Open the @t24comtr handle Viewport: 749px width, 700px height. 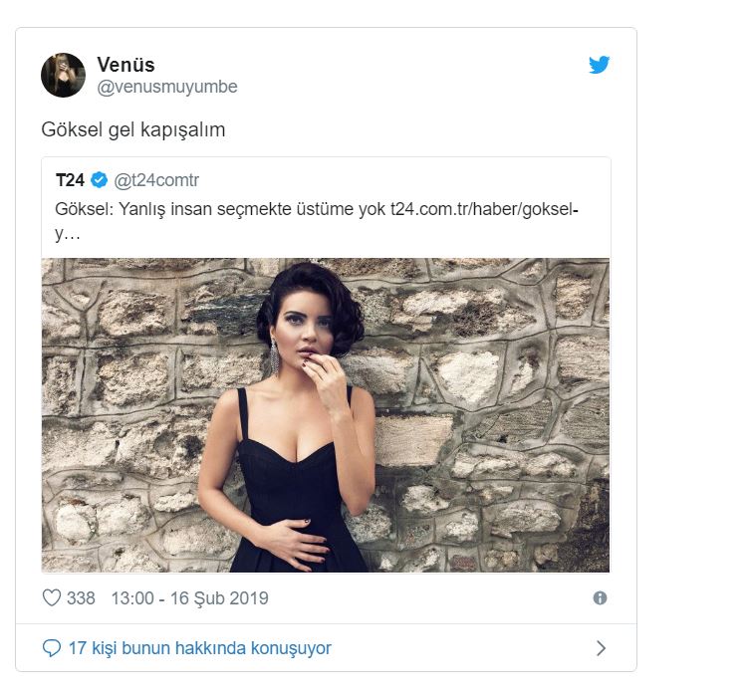(x=156, y=180)
